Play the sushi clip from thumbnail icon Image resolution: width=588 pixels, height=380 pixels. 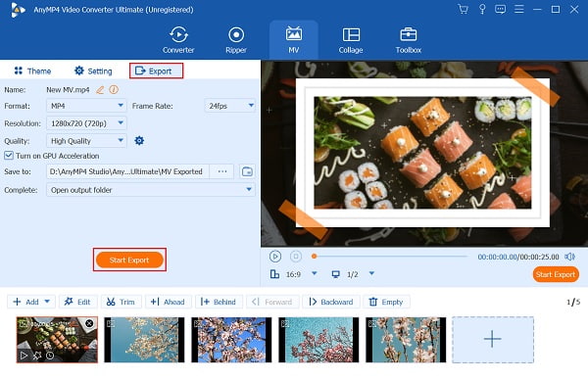24,356
